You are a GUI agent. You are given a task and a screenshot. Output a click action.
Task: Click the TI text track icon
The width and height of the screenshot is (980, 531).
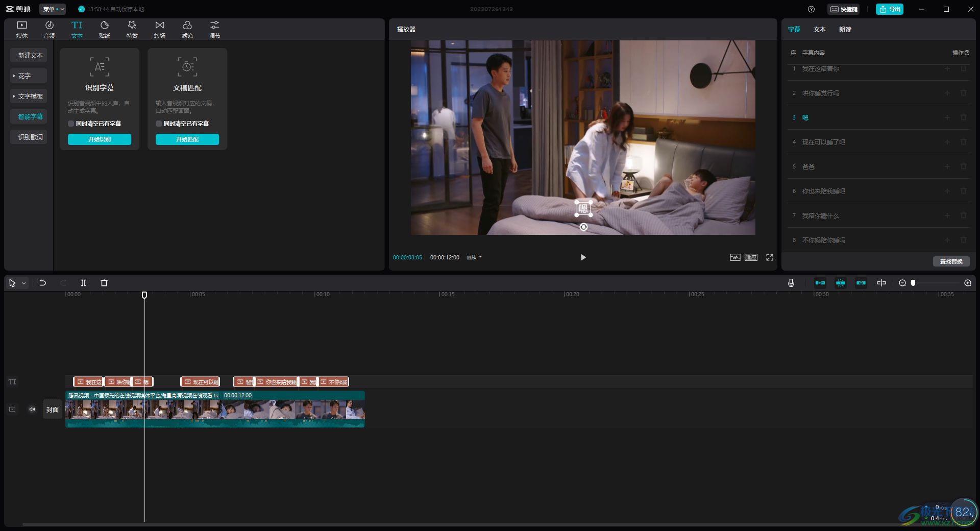12,382
